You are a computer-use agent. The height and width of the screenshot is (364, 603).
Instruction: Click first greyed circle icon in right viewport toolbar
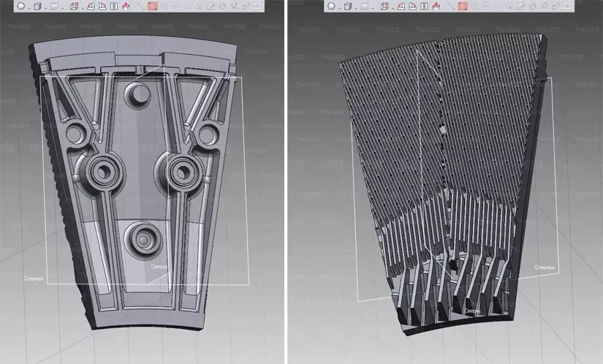[x=474, y=6]
